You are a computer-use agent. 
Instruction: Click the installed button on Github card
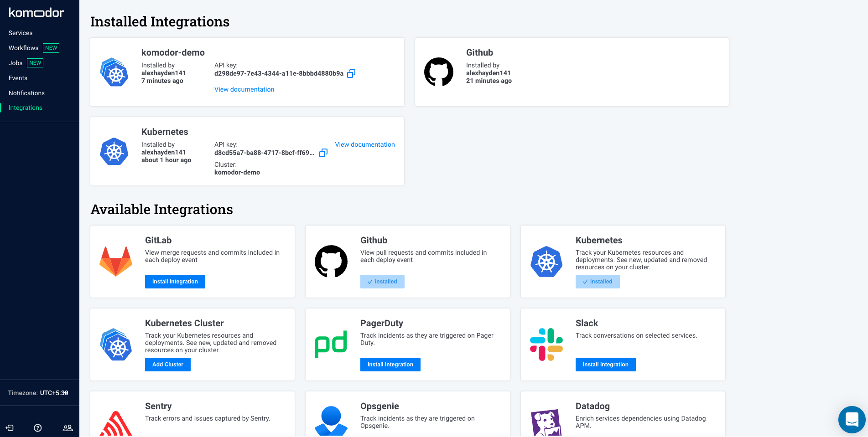coord(382,282)
